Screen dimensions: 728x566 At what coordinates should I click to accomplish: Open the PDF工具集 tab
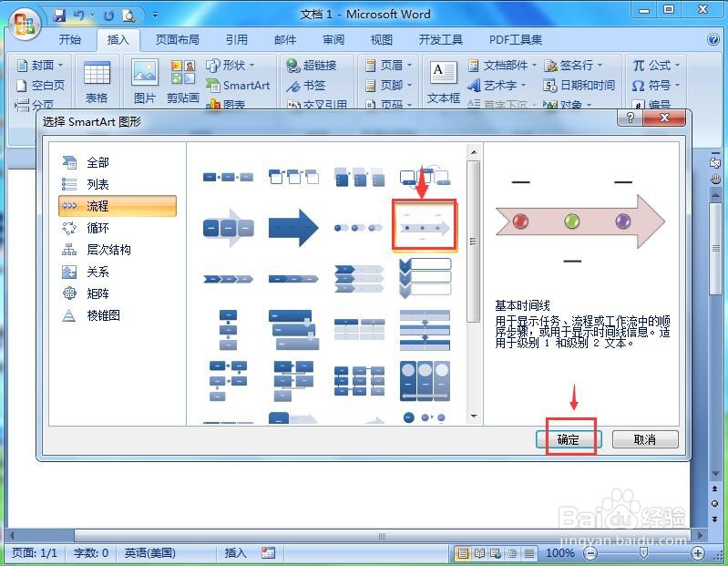[x=516, y=40]
